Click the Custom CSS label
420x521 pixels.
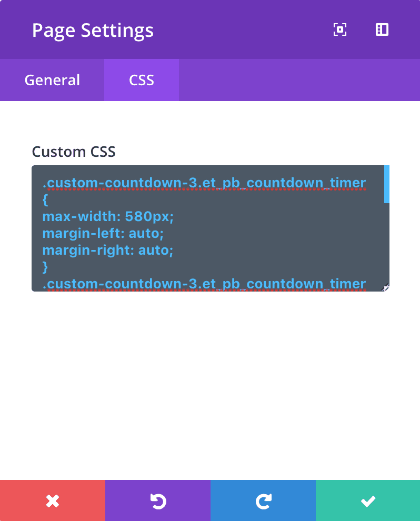73,152
